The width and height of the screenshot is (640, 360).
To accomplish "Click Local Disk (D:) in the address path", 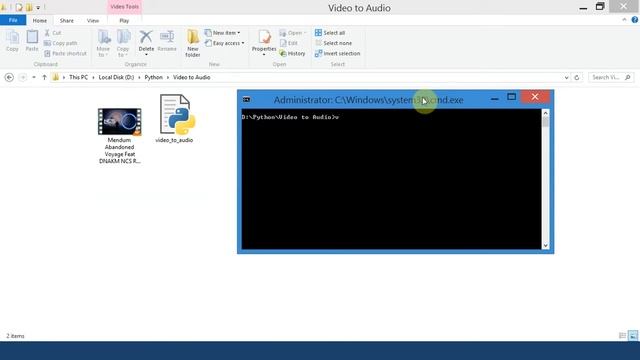I will pyautogui.click(x=116, y=77).
